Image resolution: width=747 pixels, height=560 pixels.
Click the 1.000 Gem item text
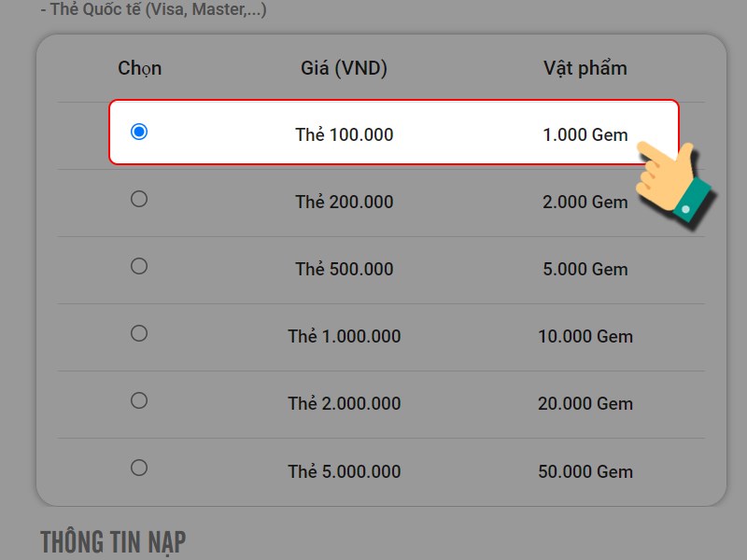[585, 134]
